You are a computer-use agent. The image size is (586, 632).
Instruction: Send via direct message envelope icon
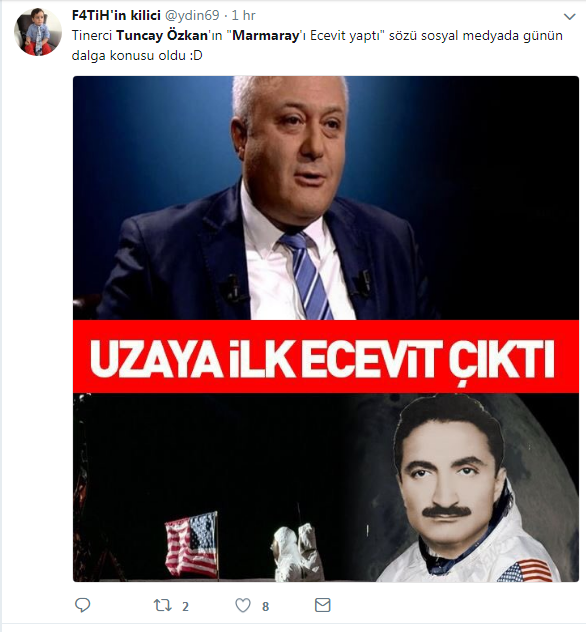point(322,605)
